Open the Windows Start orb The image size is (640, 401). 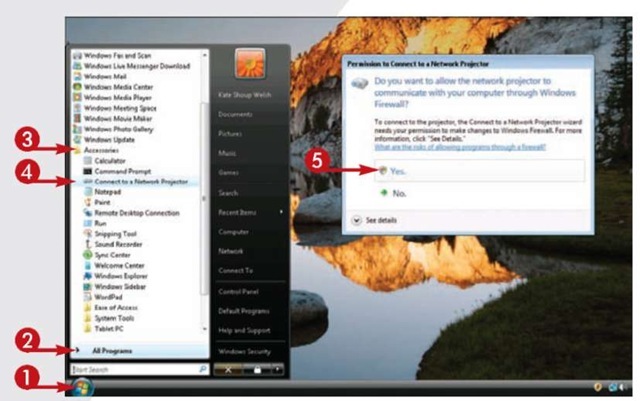tap(82, 387)
